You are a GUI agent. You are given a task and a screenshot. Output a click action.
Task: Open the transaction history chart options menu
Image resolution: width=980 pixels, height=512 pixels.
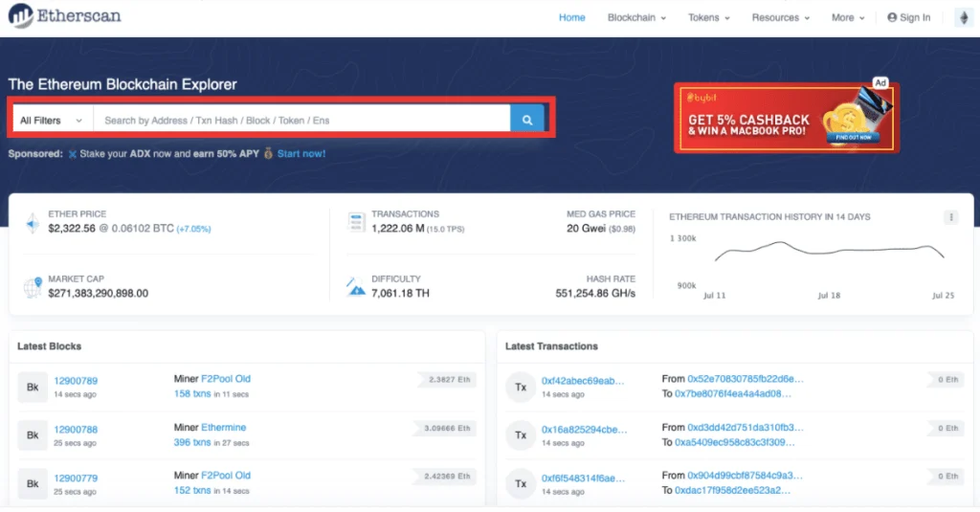950,217
